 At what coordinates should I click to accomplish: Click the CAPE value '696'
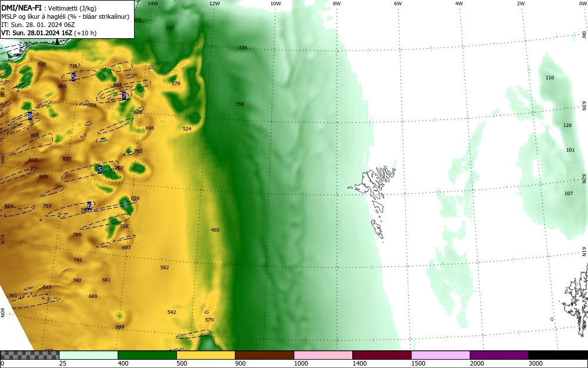[x=149, y=128]
